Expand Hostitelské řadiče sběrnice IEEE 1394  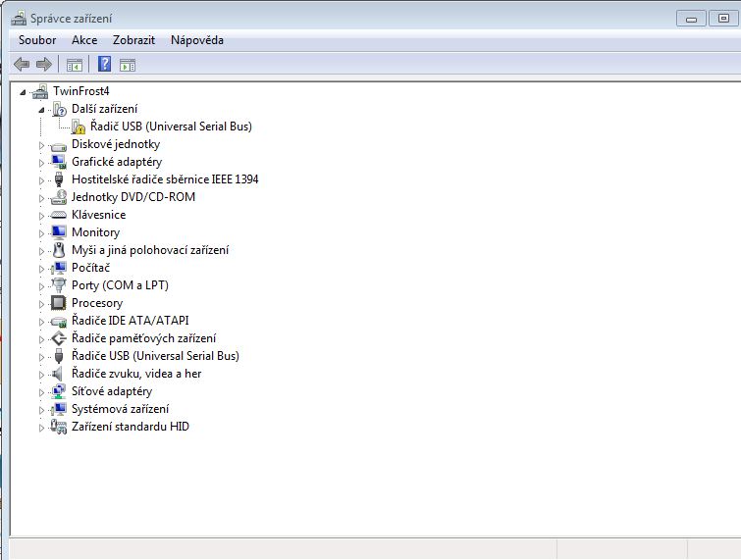41,180
